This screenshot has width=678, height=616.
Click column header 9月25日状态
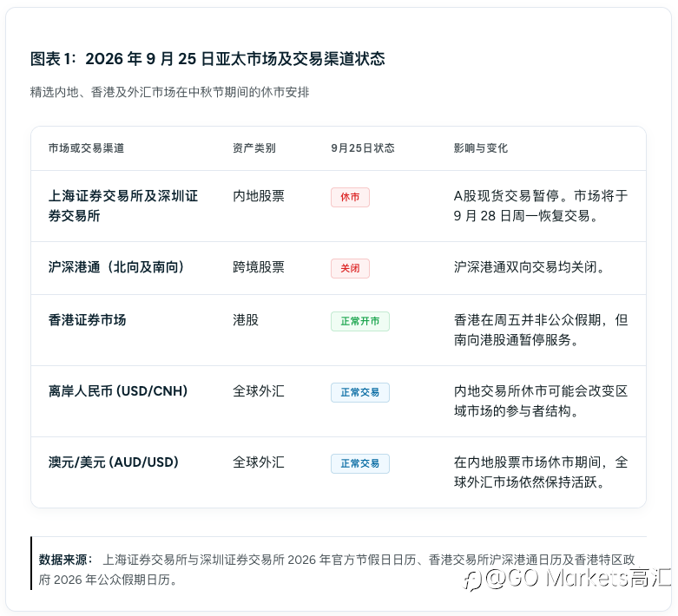[x=362, y=148]
